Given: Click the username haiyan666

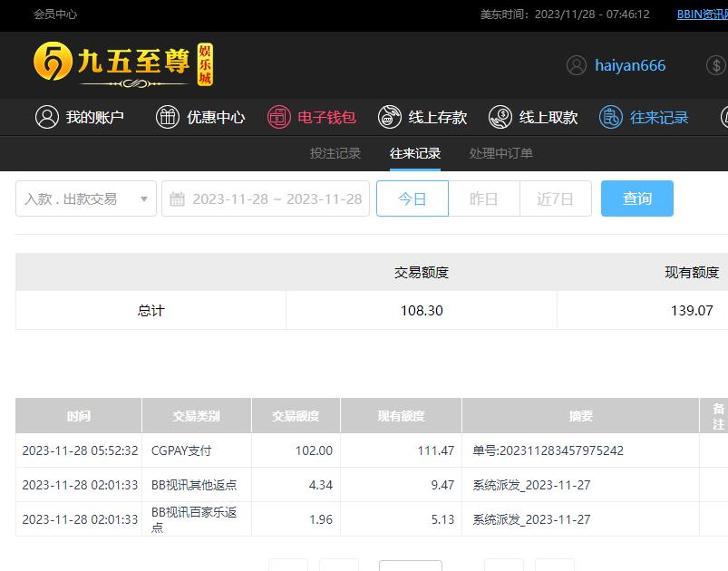Looking at the screenshot, I should click(x=630, y=65).
